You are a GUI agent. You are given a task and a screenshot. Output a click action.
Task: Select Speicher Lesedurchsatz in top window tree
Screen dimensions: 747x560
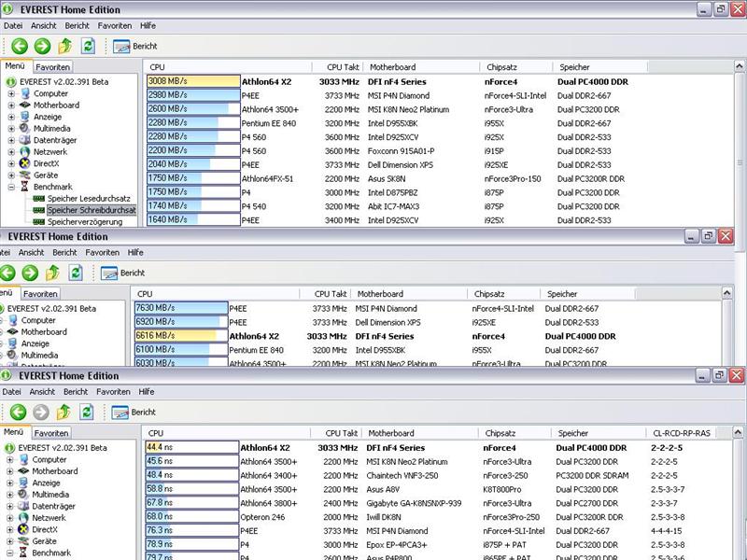88,199
